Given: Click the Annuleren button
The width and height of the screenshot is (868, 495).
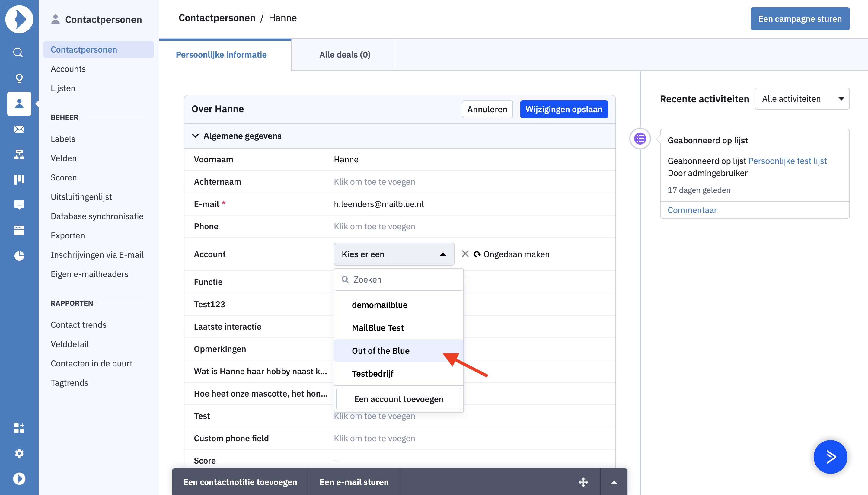Looking at the screenshot, I should coord(487,109).
